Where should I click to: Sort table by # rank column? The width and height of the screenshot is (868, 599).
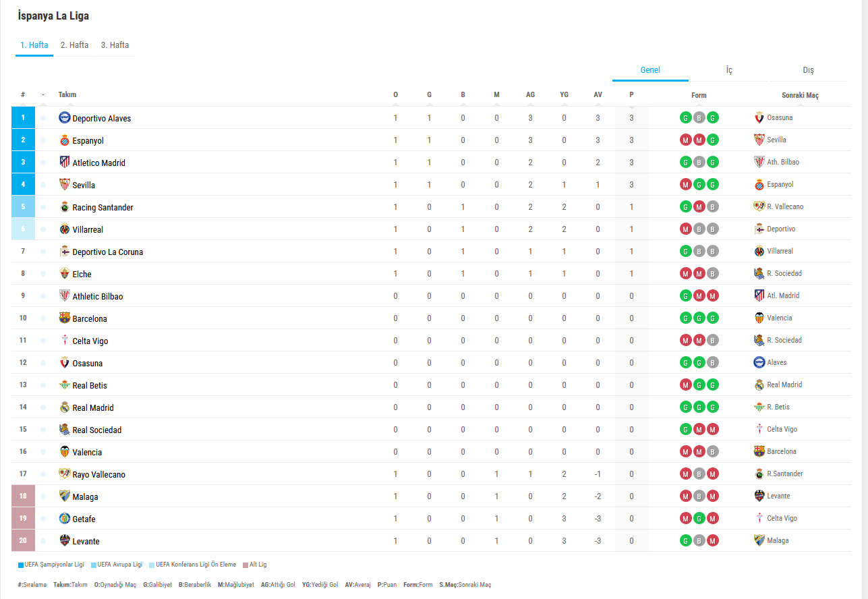[23, 94]
